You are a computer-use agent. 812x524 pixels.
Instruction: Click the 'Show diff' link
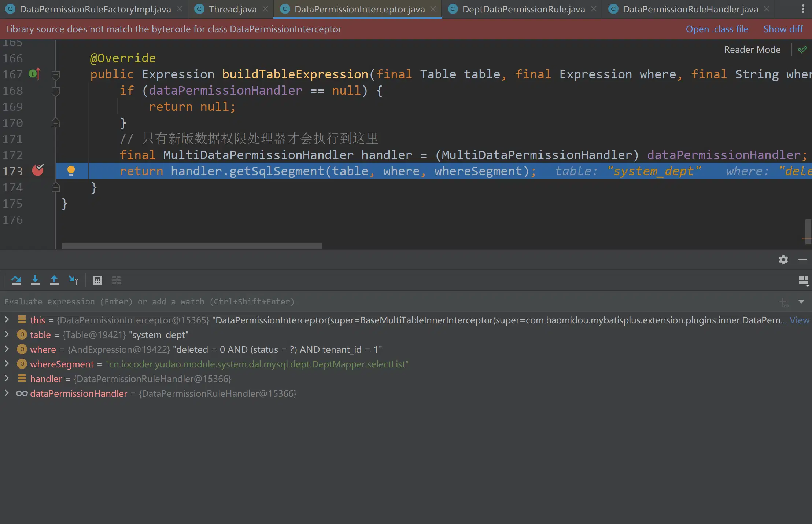783,29
